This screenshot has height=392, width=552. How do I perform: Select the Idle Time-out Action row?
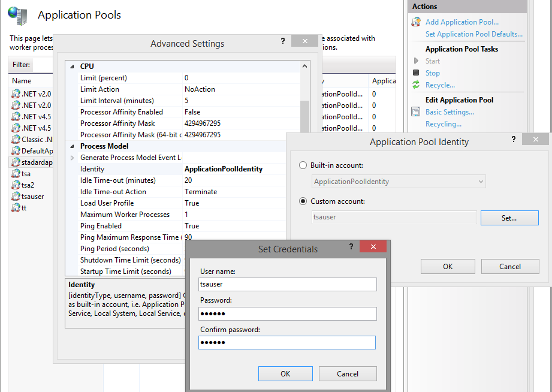point(182,192)
